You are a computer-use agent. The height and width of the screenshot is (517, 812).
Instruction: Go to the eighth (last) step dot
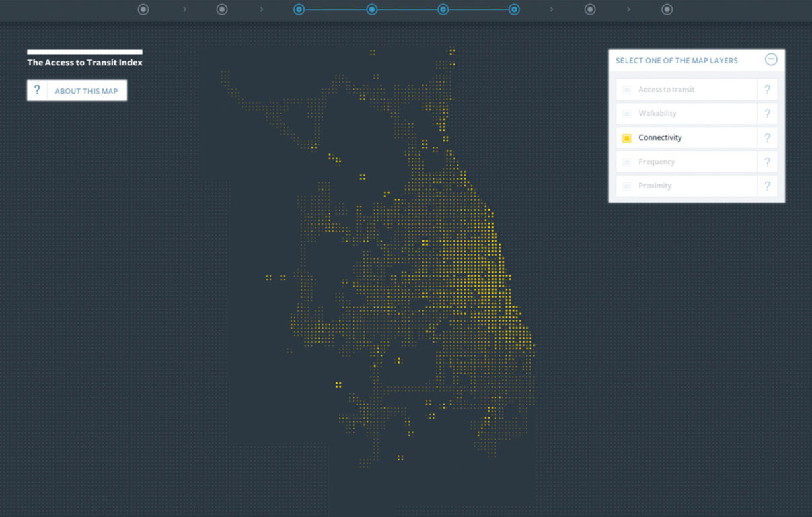667,9
